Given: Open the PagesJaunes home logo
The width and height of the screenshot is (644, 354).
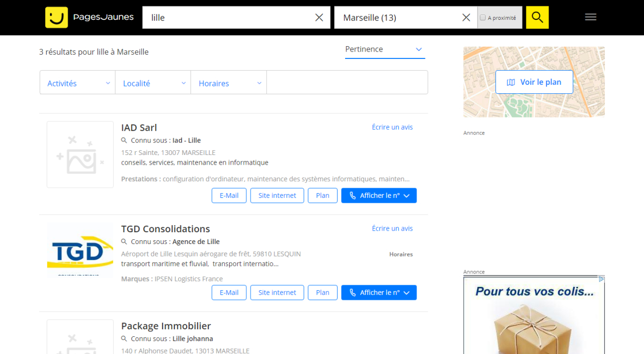Looking at the screenshot, I should click(90, 18).
